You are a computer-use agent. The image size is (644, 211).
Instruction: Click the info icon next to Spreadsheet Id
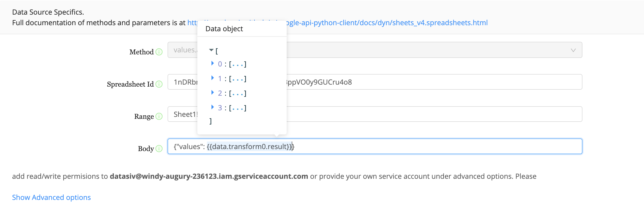159,84
